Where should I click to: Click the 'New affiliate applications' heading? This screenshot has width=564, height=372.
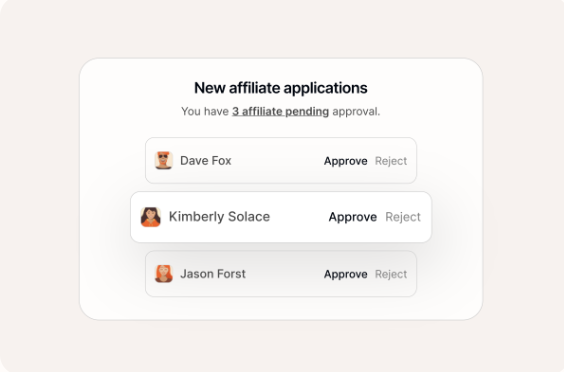[281, 88]
